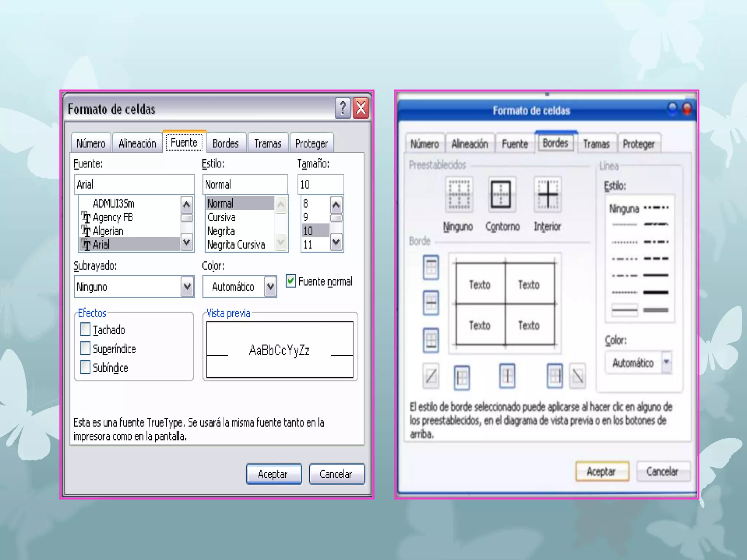The image size is (747, 560).
Task: Click style list scroll down arrow
Action: click(x=281, y=242)
